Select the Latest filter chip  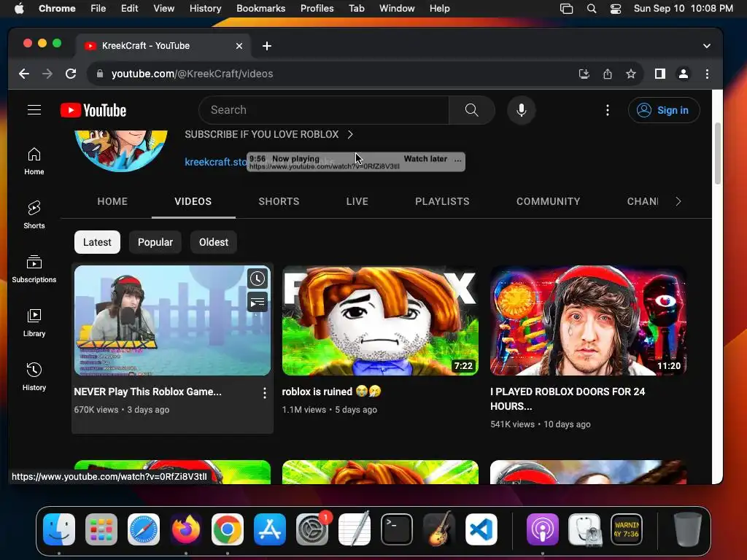click(x=97, y=242)
